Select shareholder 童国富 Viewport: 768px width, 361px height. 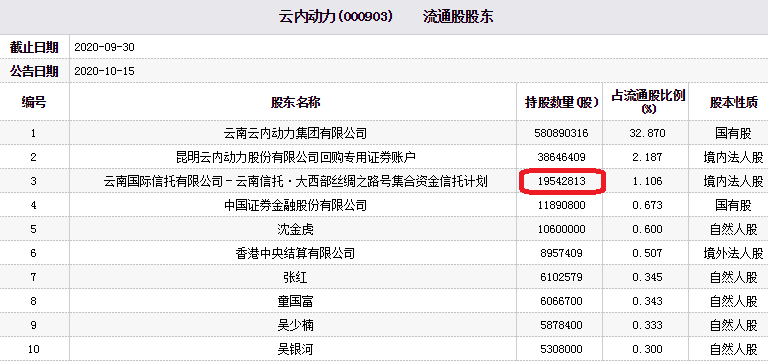coord(295,301)
